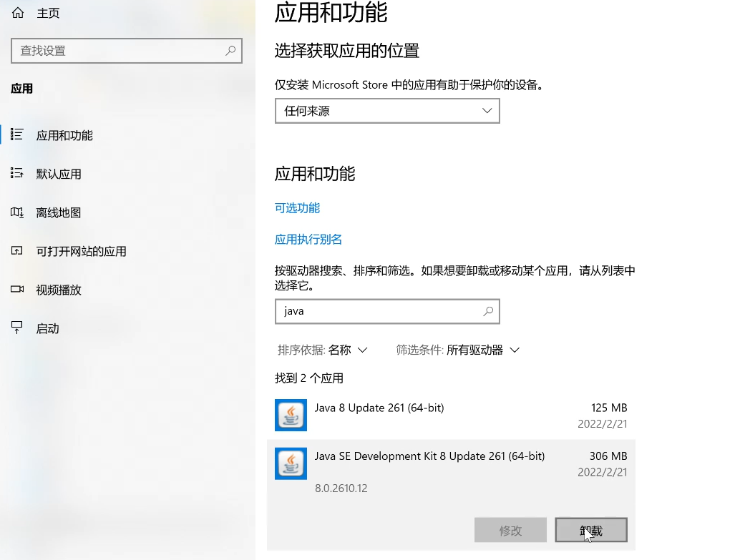Click the app list search field containing java

coord(387,311)
